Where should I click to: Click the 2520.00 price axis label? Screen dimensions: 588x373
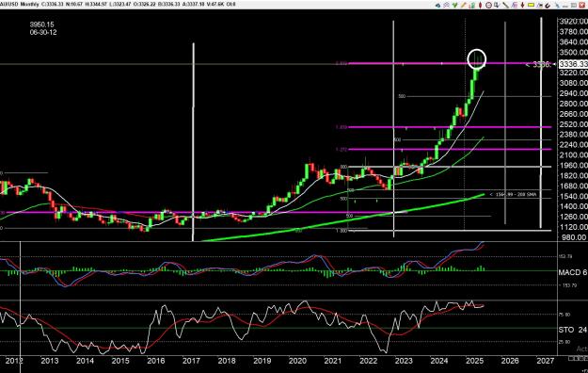[x=573, y=124]
